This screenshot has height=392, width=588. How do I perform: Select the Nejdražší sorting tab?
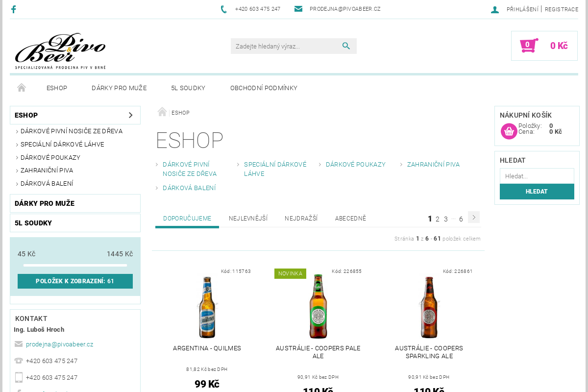tap(301, 219)
